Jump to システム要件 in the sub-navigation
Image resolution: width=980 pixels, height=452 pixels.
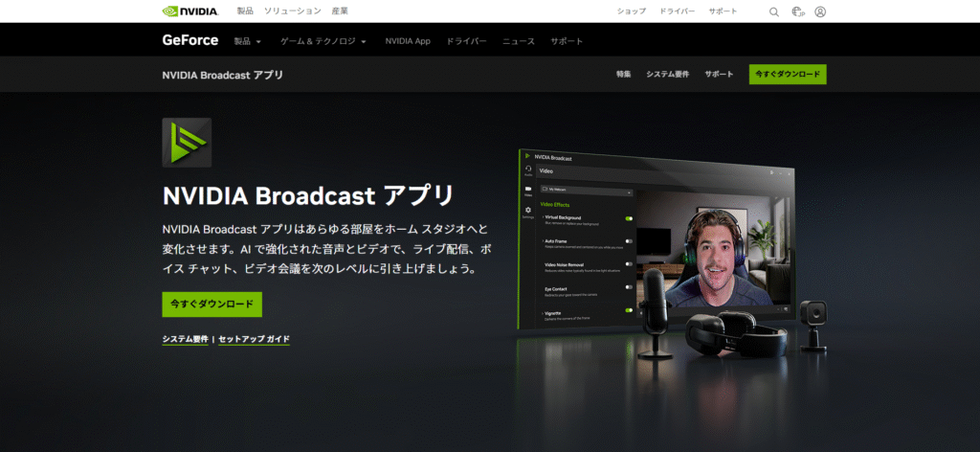(667, 75)
